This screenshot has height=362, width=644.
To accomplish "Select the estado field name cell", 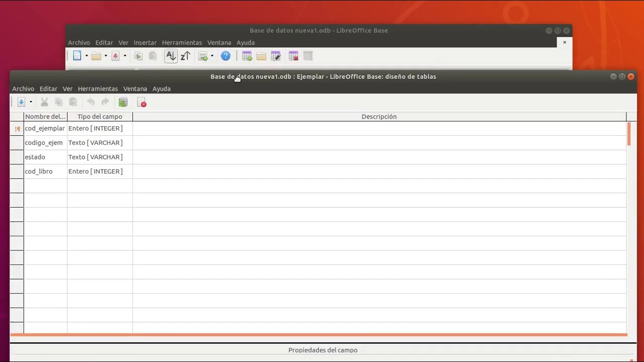I will tap(45, 157).
